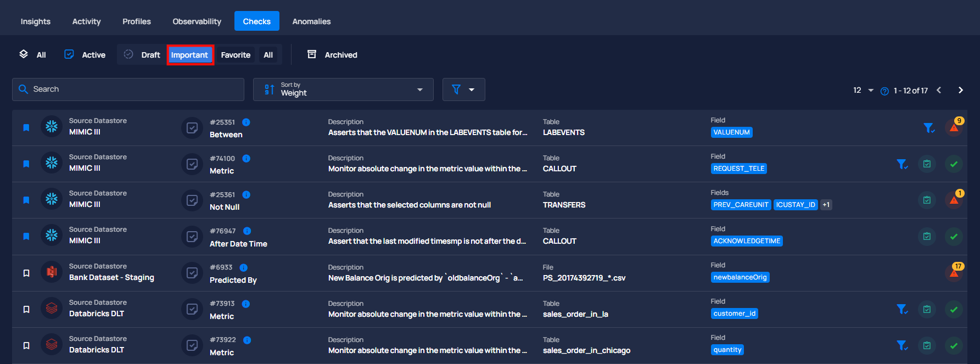Open the filter funnel dropdown
Viewport: 980px width, 364px height.
click(463, 89)
